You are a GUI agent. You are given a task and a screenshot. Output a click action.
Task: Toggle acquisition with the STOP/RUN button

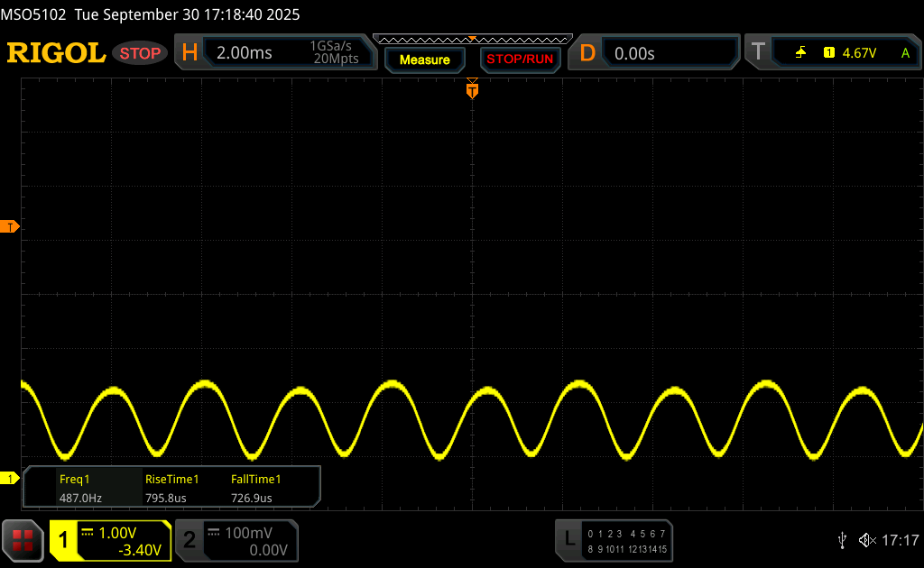pos(519,60)
